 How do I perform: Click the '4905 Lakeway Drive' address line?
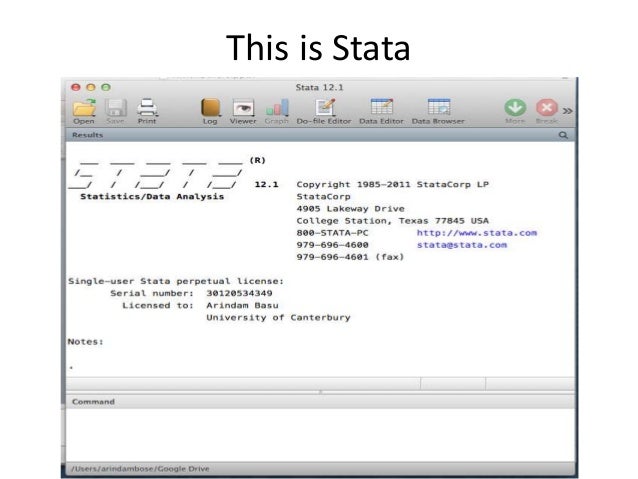[x=351, y=209]
